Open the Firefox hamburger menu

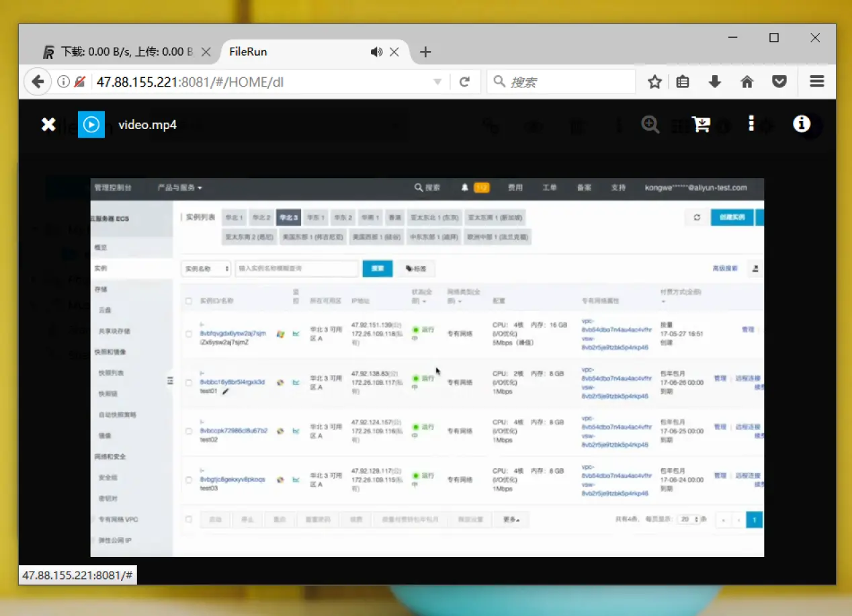pyautogui.click(x=817, y=82)
